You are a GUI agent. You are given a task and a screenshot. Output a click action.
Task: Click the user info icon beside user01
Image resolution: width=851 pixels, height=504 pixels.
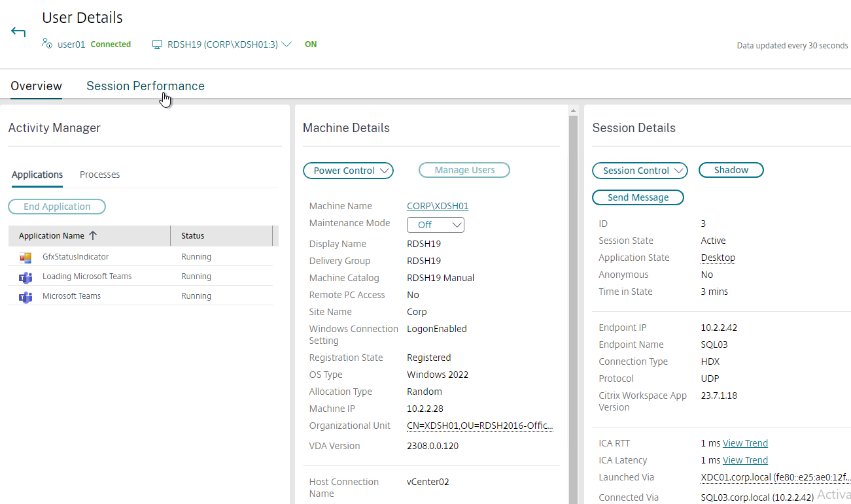[x=46, y=44]
